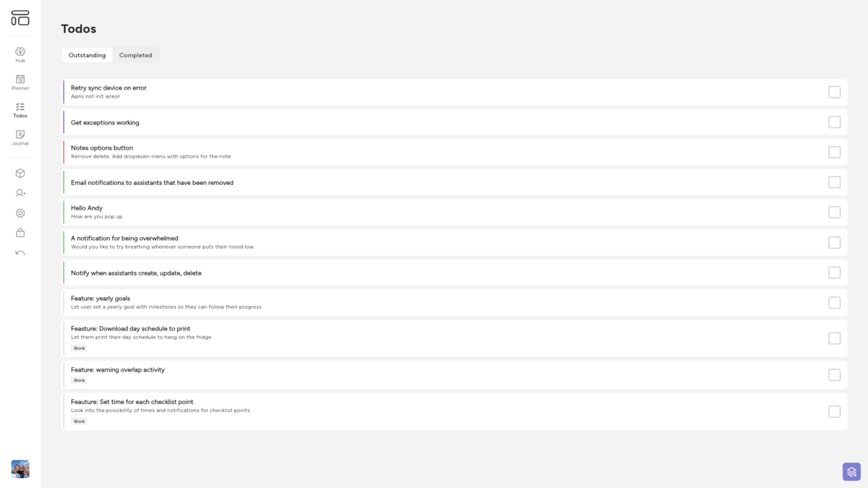Click the cube icon in the sidebar
The width and height of the screenshot is (868, 488).
click(20, 174)
